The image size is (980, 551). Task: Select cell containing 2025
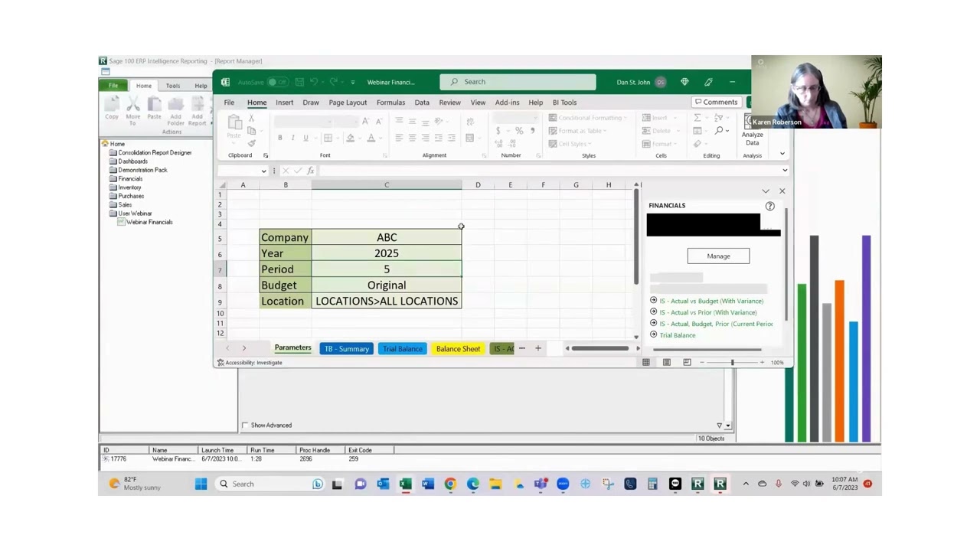tap(387, 253)
